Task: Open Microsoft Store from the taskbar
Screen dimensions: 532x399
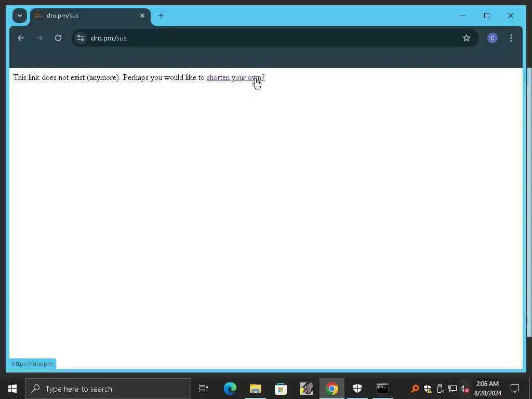Action: tap(281, 389)
